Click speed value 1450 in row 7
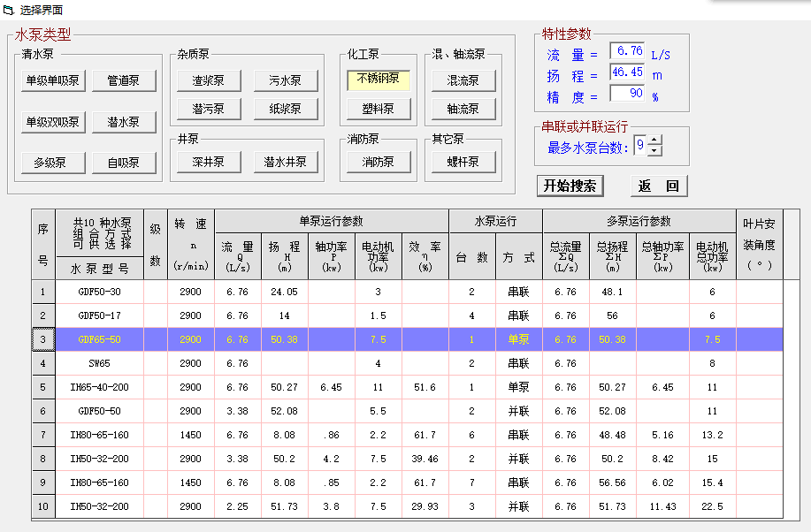 (191, 436)
